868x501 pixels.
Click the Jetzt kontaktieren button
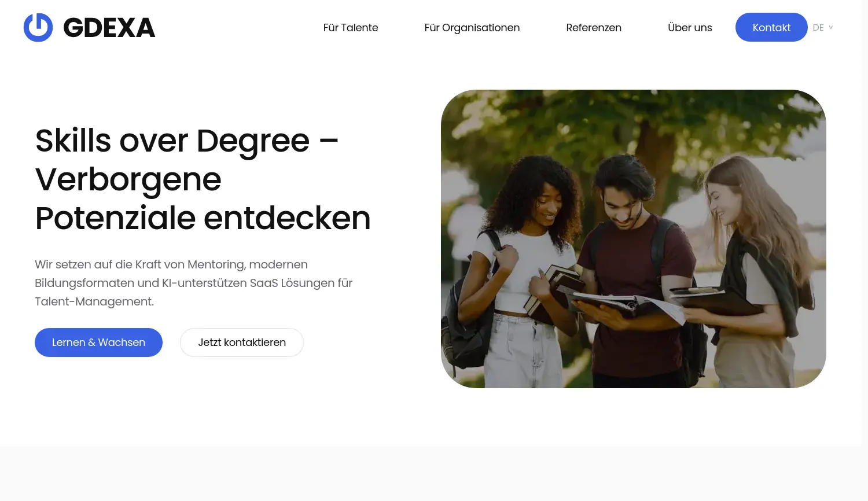[242, 342]
